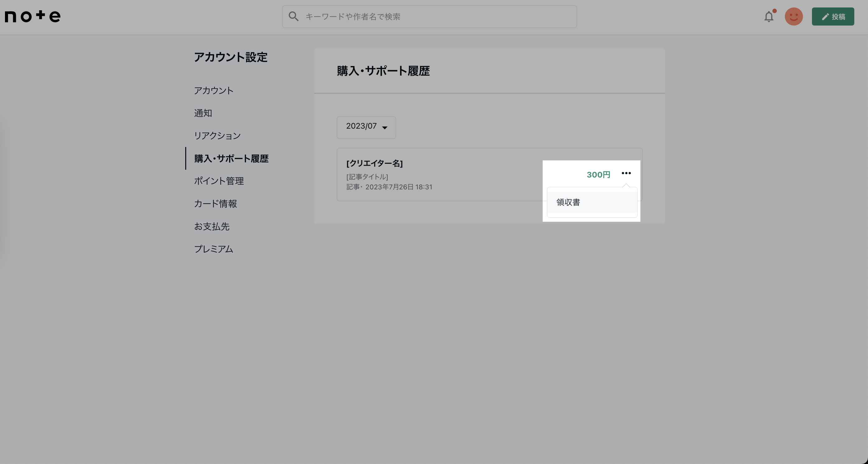
Task: Click the notification red dot badge
Action: pyautogui.click(x=775, y=11)
